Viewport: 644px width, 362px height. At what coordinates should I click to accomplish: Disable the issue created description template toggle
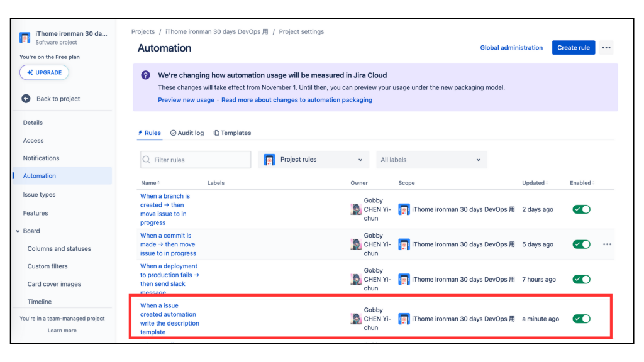581,319
